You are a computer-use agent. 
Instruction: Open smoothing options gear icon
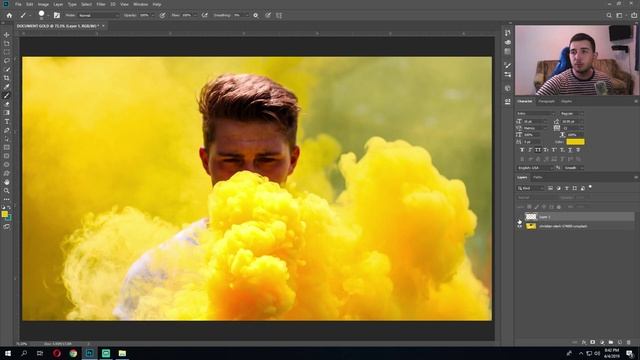(x=256, y=15)
